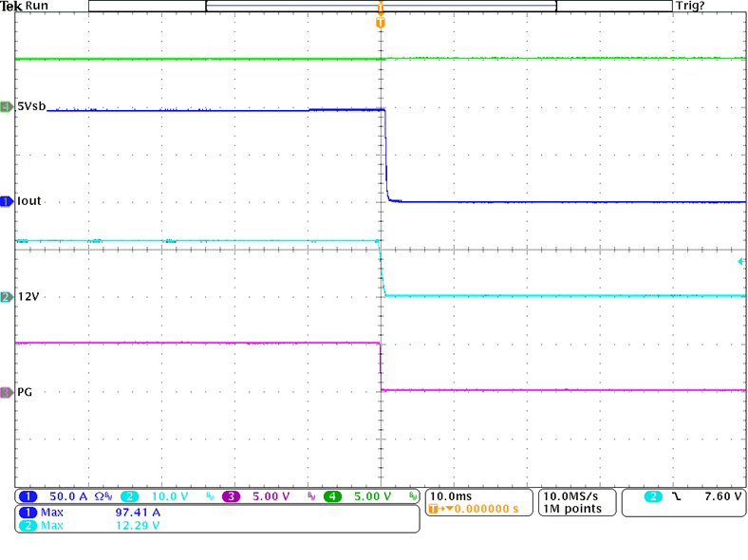Screen dimensions: 748x560
Task: Open the 7.60 V trigger level readout
Action: point(720,496)
